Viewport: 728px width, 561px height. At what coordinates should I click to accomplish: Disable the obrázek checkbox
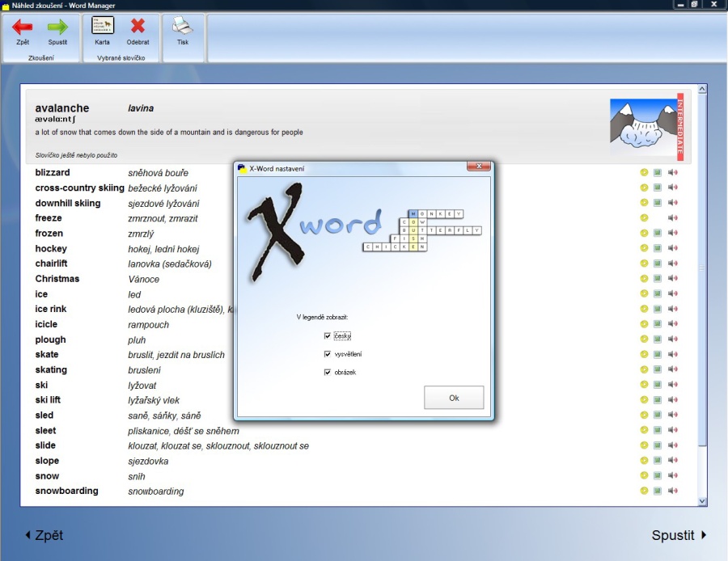(328, 373)
